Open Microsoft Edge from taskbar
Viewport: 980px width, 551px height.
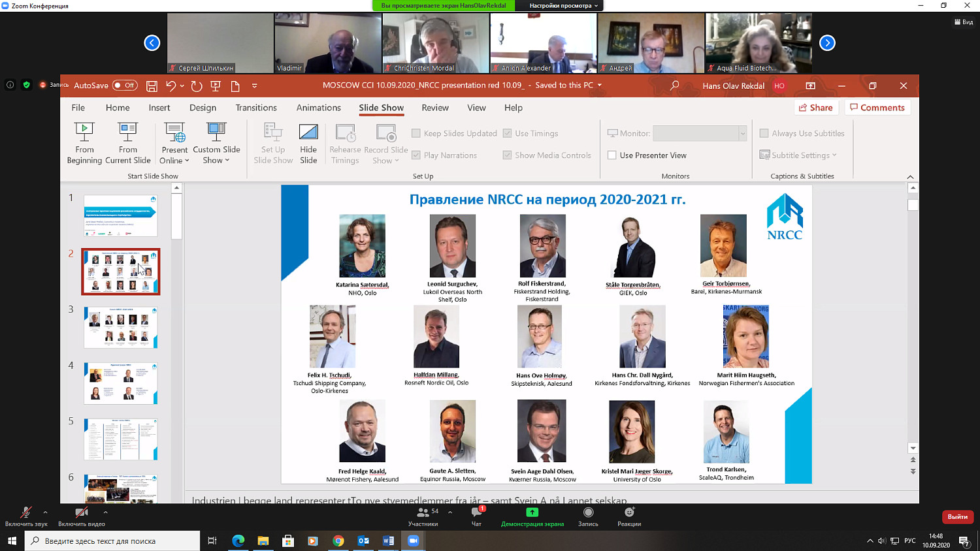click(238, 541)
